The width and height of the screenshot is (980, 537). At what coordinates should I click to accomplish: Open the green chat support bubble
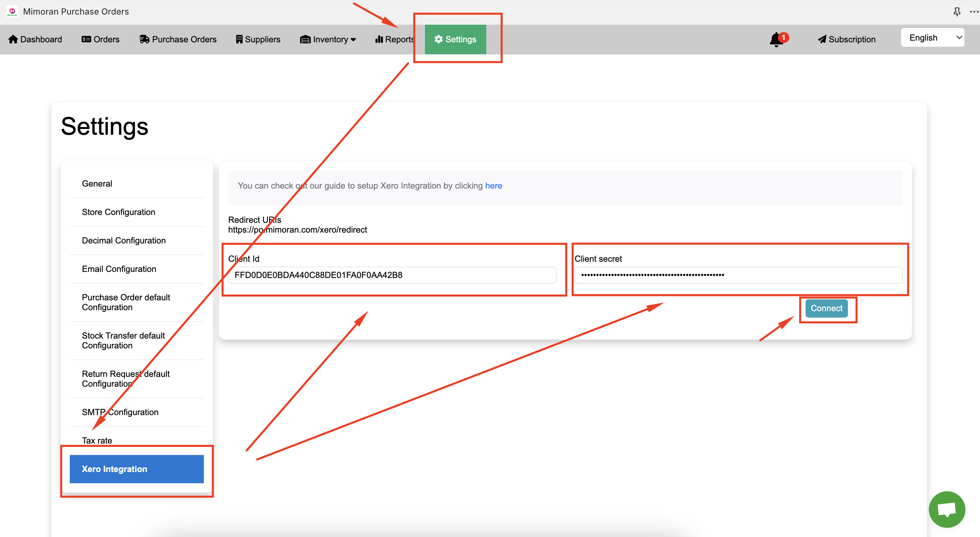click(x=947, y=509)
